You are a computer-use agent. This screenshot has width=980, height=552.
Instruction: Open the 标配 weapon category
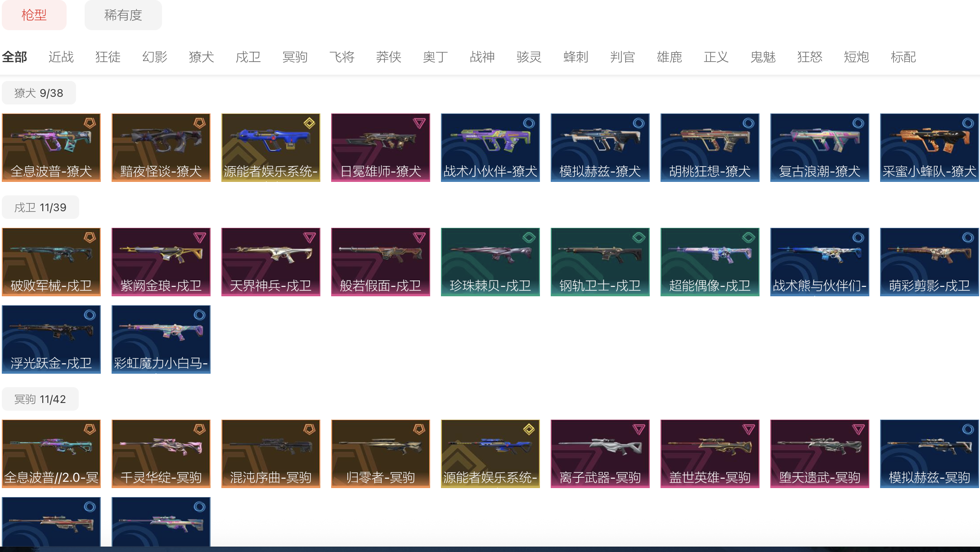pos(904,57)
